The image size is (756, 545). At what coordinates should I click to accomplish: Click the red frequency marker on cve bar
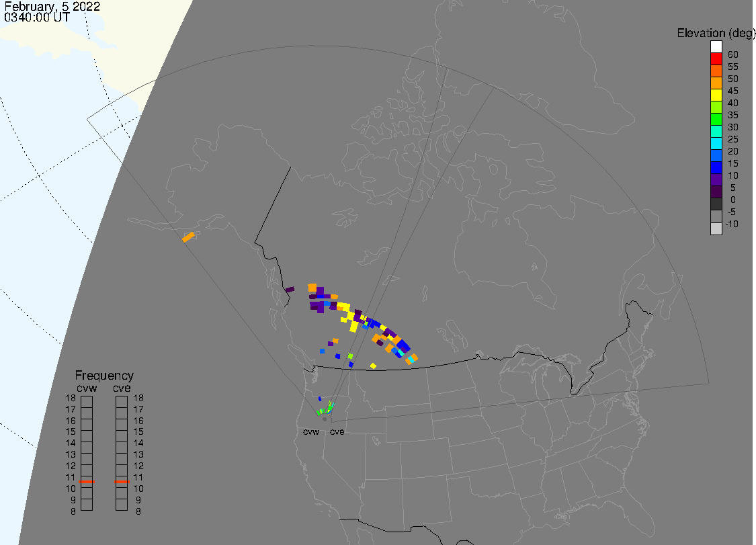tap(122, 481)
